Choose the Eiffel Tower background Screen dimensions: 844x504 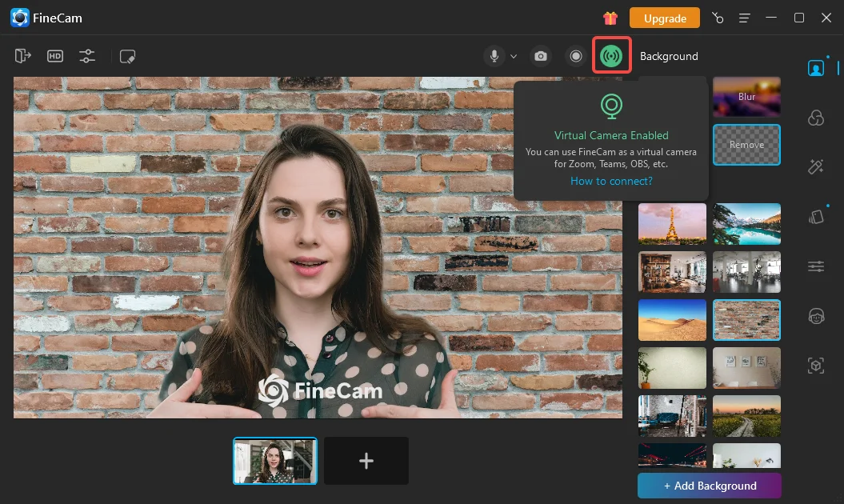point(672,223)
